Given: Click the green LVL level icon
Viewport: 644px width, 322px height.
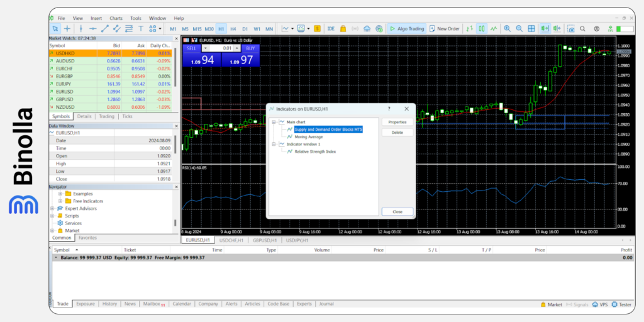Looking at the screenshot, I should click(610, 29).
